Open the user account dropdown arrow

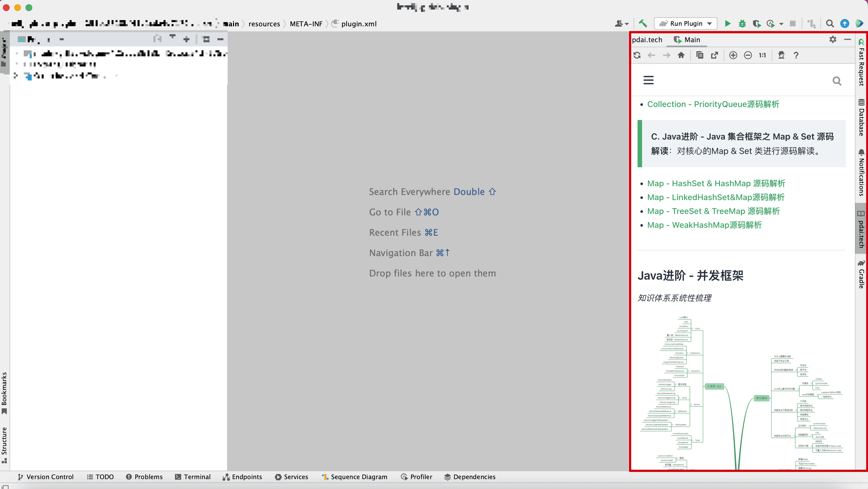pos(627,24)
